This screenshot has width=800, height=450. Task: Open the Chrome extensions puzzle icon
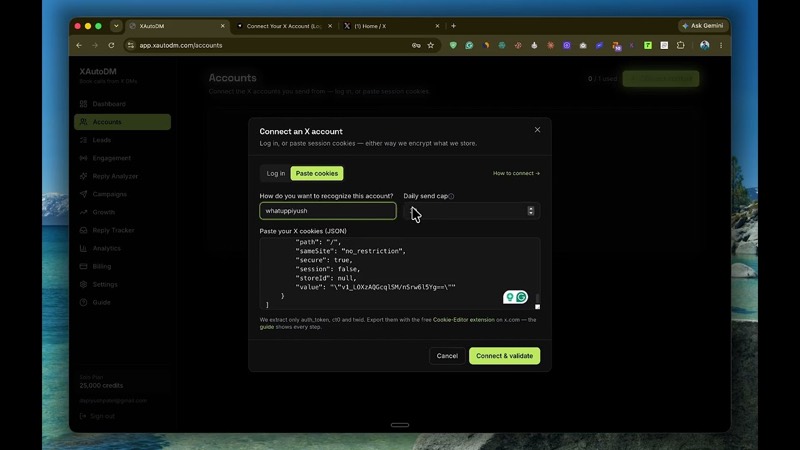point(681,45)
